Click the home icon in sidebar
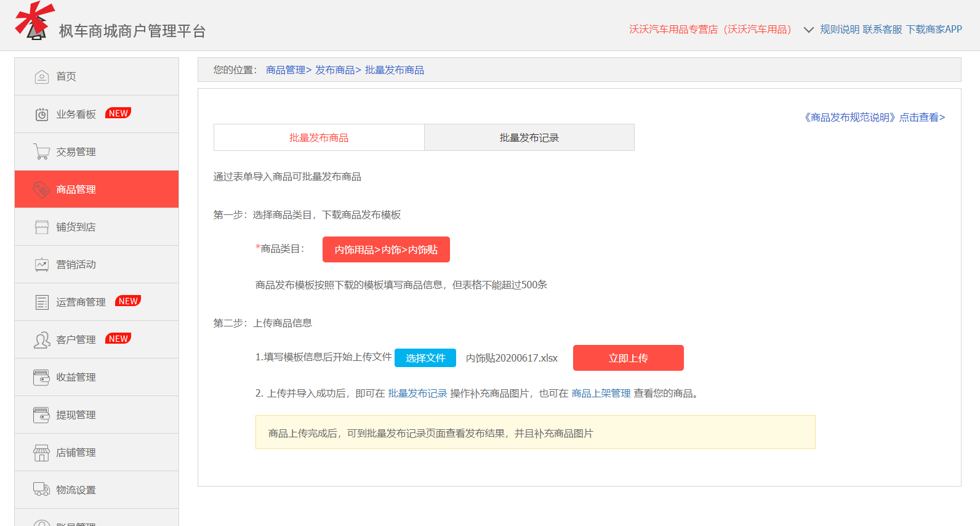This screenshot has width=980, height=526. coord(41,77)
